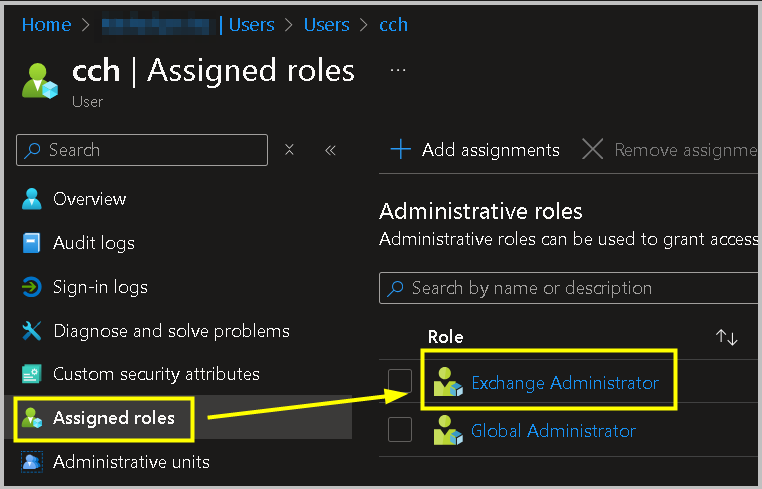The height and width of the screenshot is (489, 762).
Task: Focus the sidebar Search field
Action: pos(142,150)
